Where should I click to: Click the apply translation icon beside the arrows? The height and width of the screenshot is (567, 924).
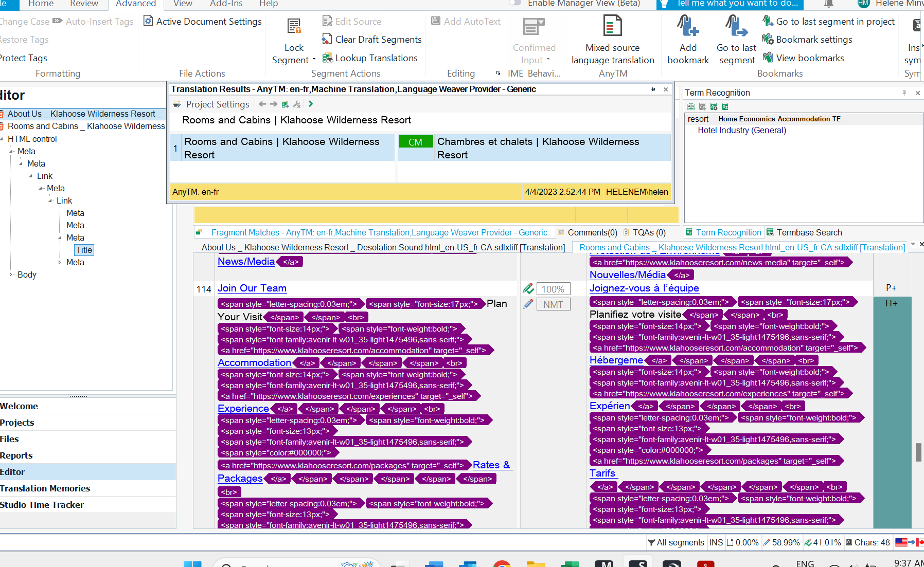(285, 104)
